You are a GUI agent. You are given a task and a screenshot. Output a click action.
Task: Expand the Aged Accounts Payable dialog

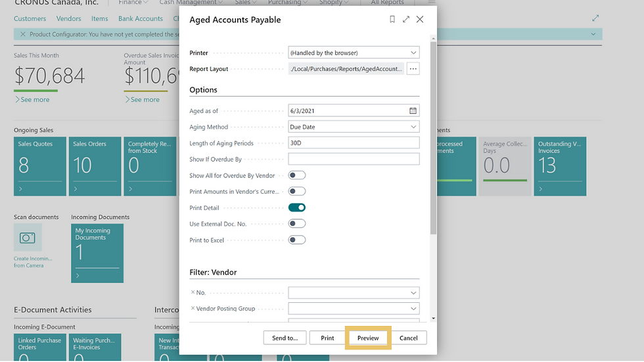point(406,19)
